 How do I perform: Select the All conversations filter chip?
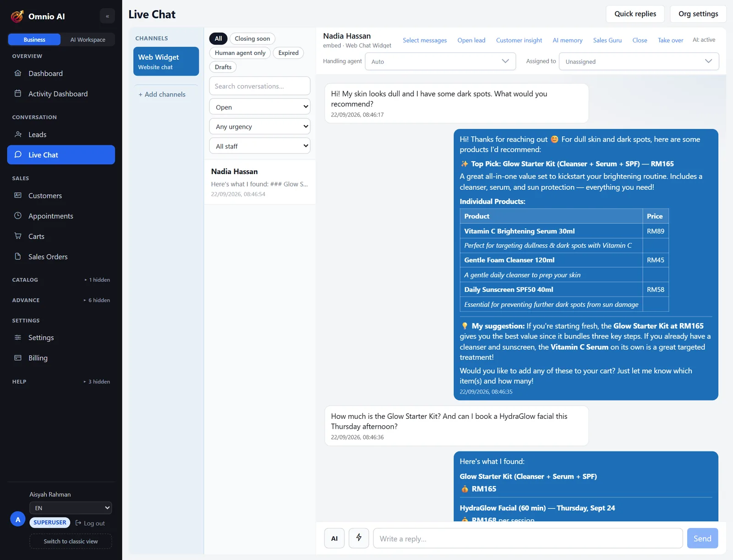(218, 38)
